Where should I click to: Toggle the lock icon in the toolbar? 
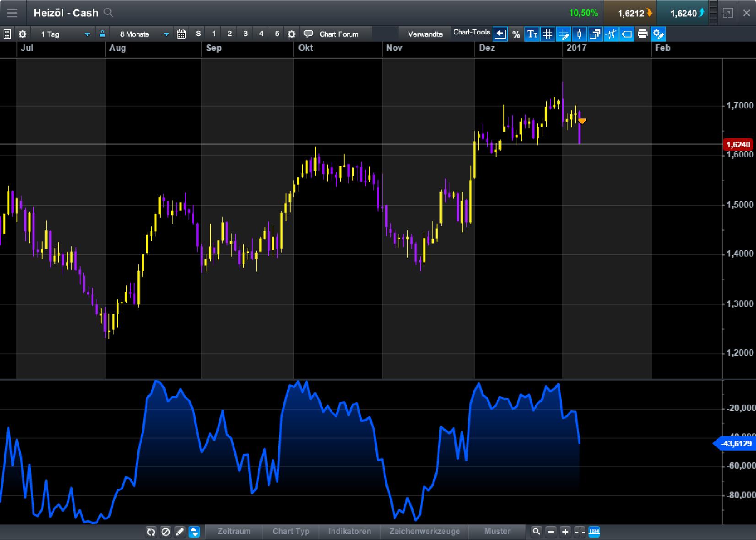click(102, 33)
